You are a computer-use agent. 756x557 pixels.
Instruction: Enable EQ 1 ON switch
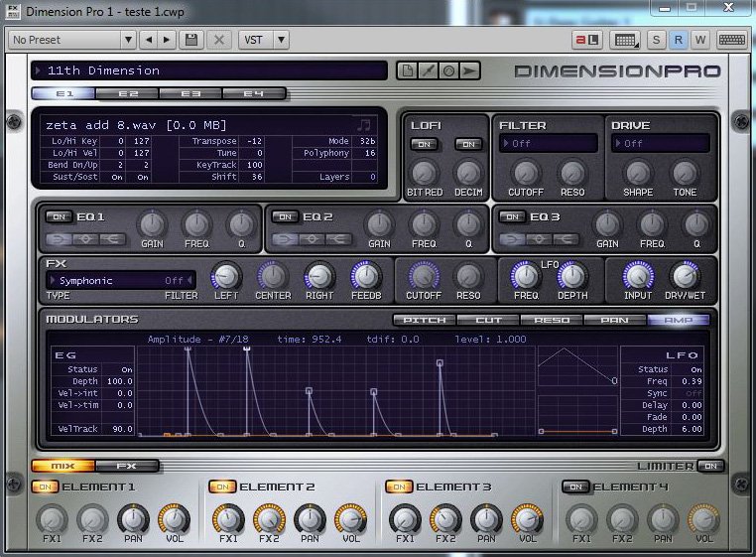point(59,217)
